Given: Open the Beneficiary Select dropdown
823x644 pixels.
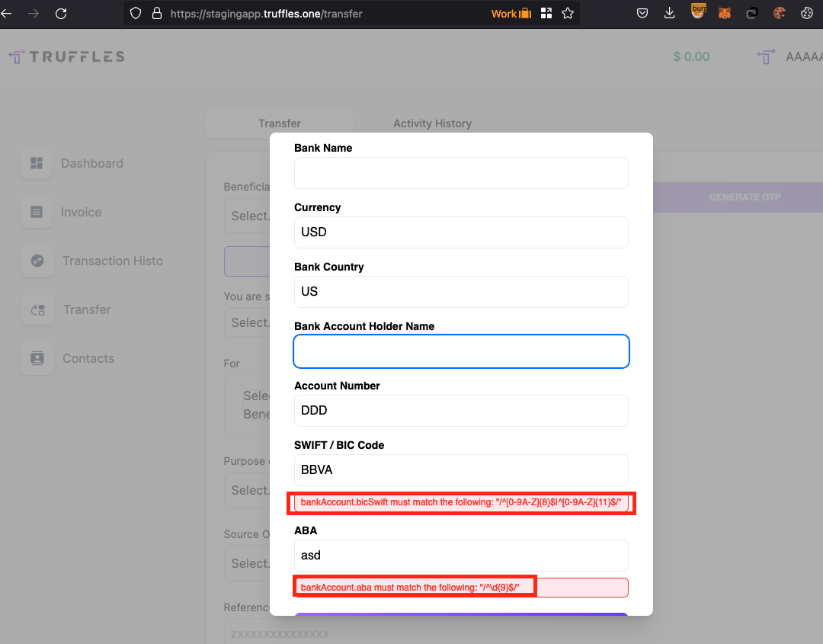Looking at the screenshot, I should coord(247,216).
